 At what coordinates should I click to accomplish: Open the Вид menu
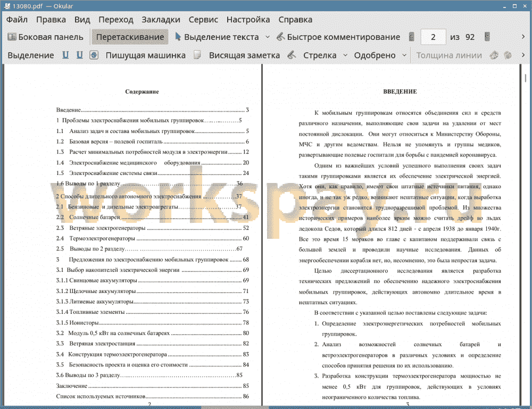pyautogui.click(x=82, y=20)
